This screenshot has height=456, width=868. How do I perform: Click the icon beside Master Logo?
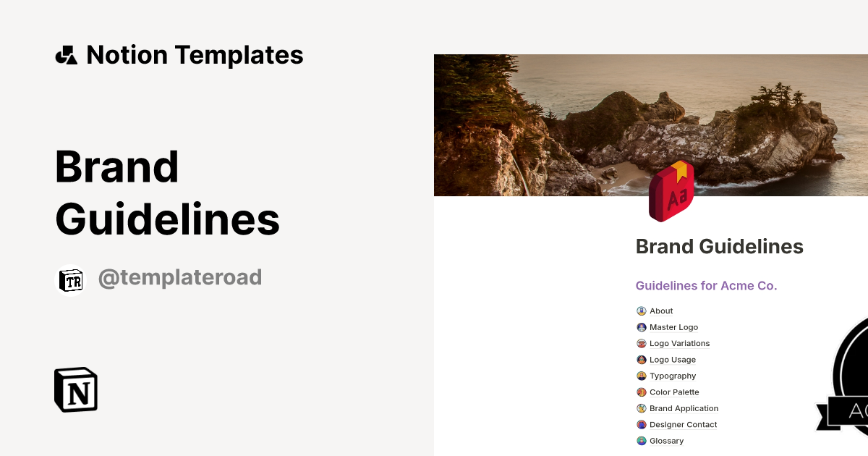click(641, 327)
